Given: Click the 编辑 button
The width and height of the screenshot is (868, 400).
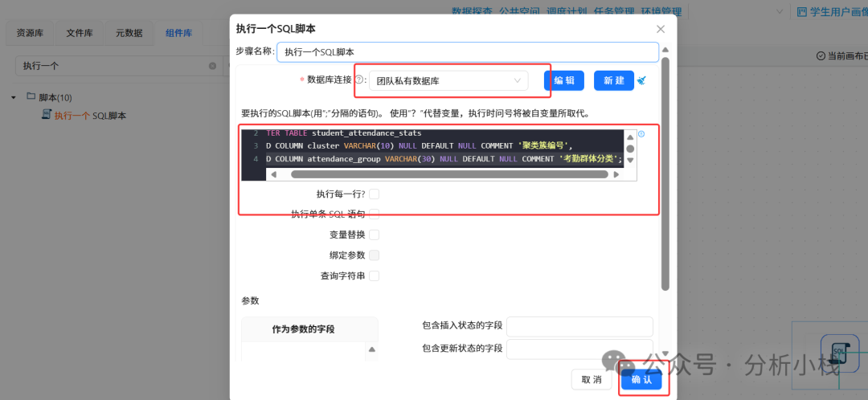Looking at the screenshot, I should [564, 81].
